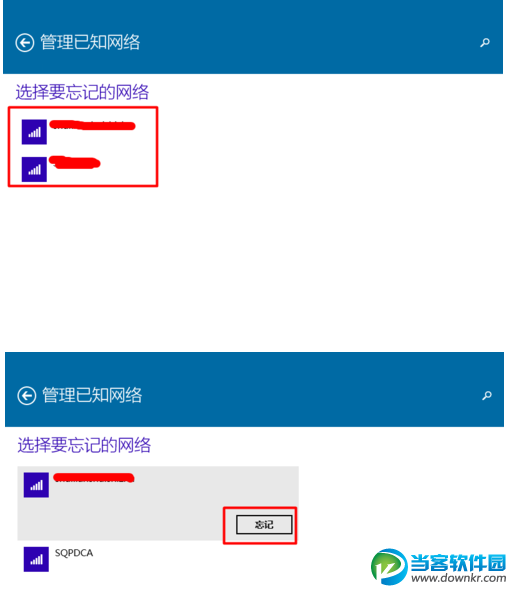
Task: Choose the shorter redacted network name inside red outline
Action: tap(75, 162)
